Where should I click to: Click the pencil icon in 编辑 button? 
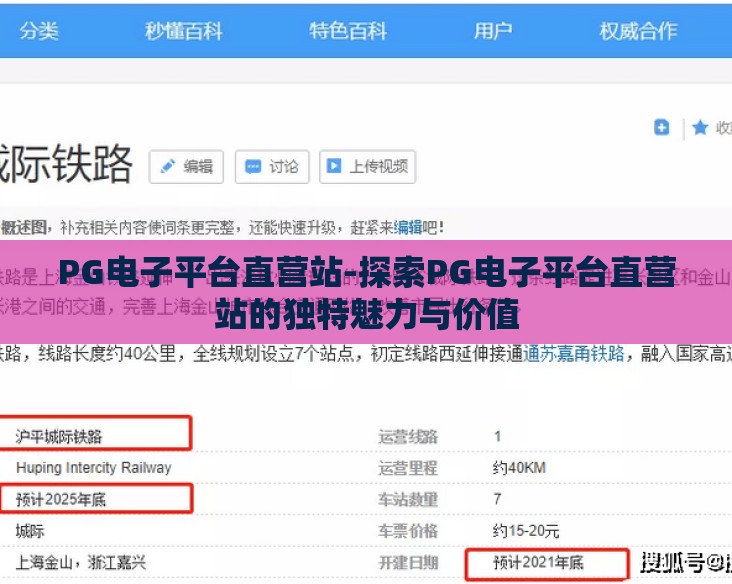tap(168, 166)
